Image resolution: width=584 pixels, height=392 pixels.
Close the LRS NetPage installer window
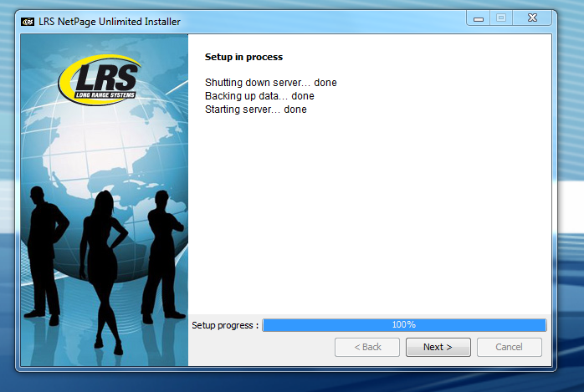pos(532,18)
